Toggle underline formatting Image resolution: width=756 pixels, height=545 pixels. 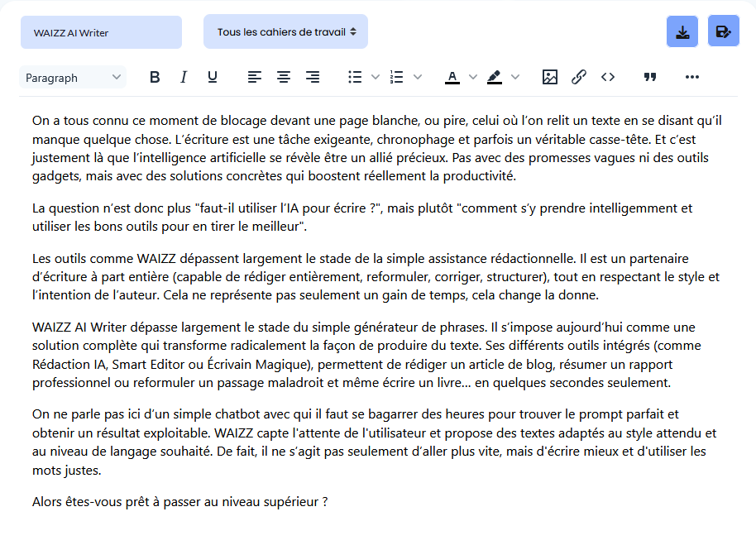(212, 77)
